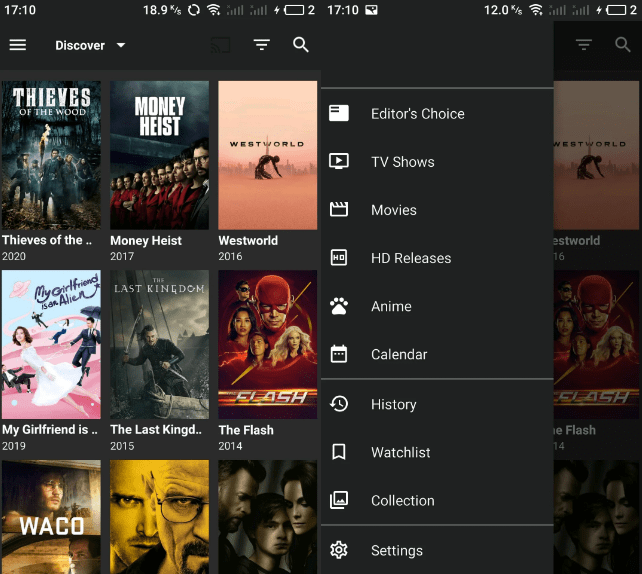The image size is (642, 574).
Task: Tap the dimmed Westworld poster behind the drawer
Action: [x=596, y=155]
